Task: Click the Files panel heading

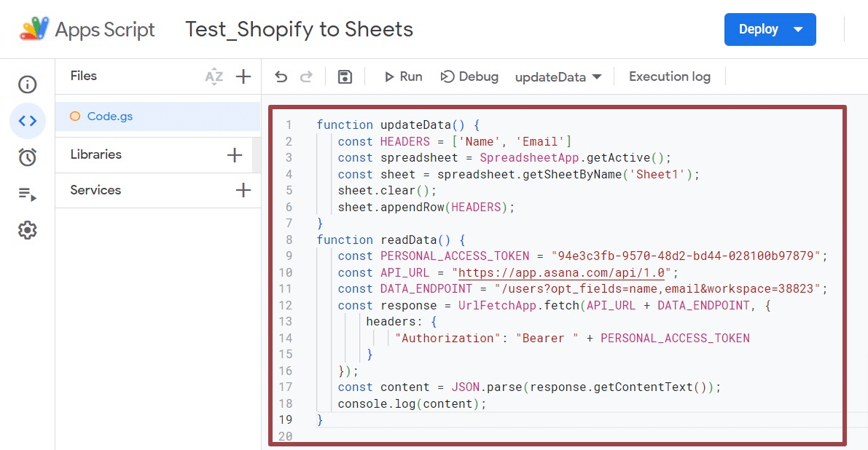Action: pos(84,76)
